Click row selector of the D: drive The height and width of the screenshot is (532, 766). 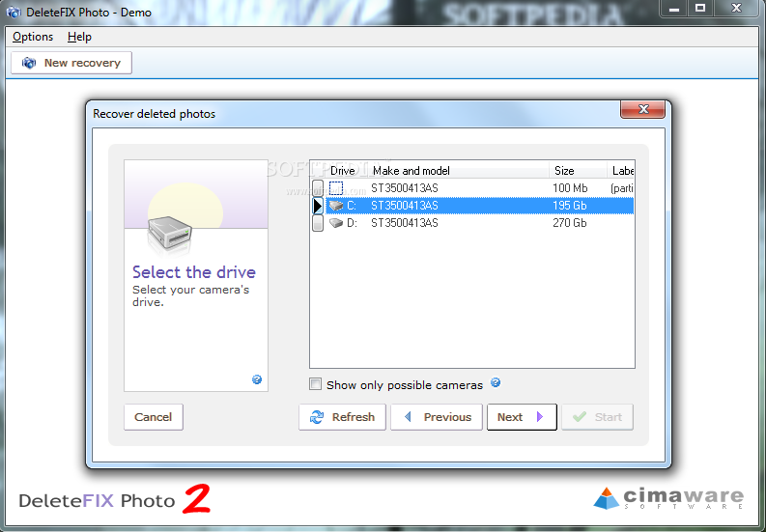(x=318, y=223)
